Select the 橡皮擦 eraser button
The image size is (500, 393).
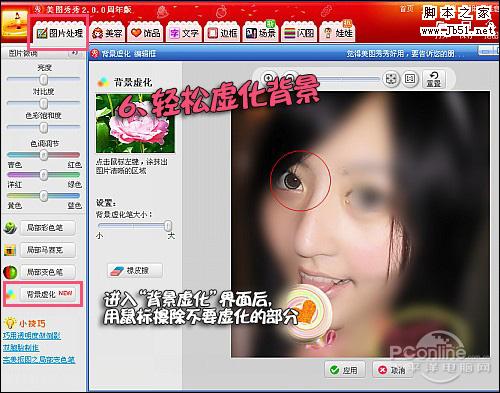tap(135, 270)
